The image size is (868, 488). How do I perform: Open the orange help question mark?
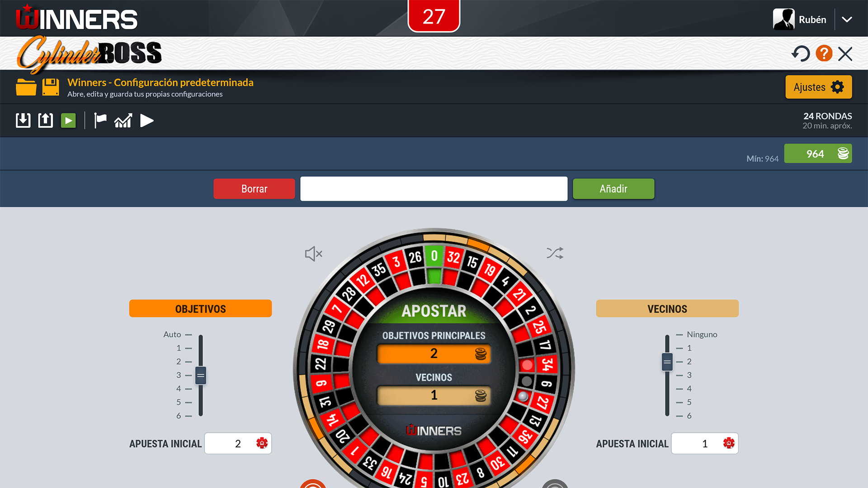click(x=824, y=53)
